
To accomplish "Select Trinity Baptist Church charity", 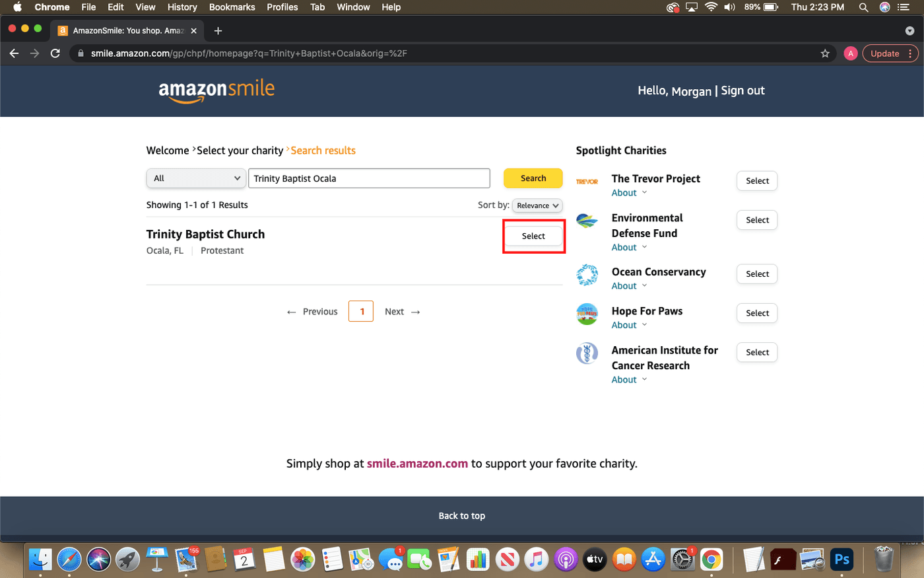I will tap(533, 236).
